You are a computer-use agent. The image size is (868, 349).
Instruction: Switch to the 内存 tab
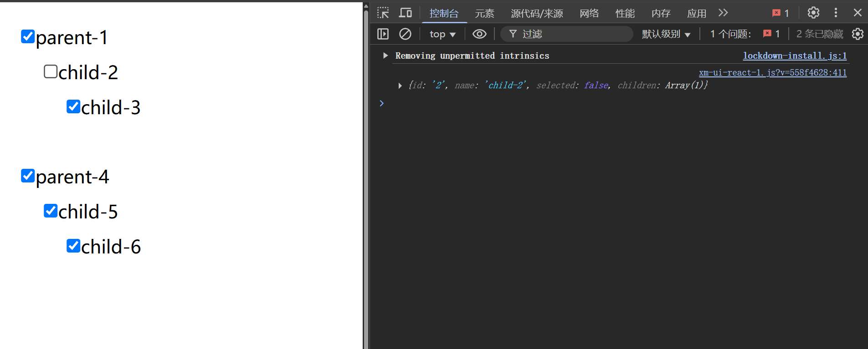pos(661,13)
